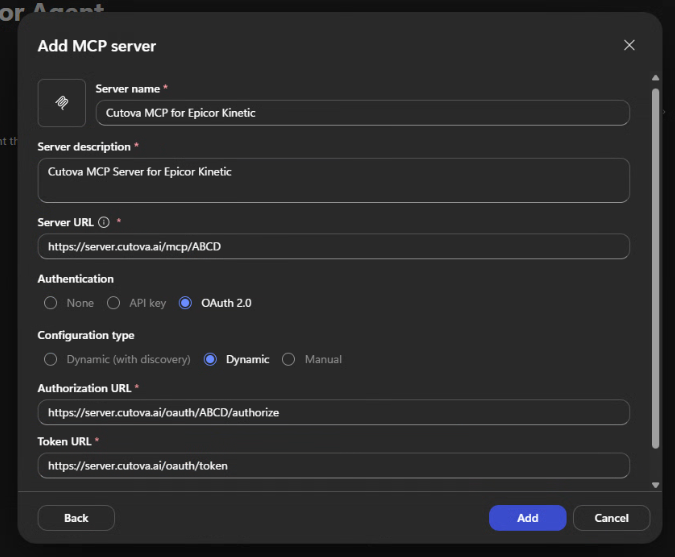This screenshot has width=675, height=557.
Task: Choose Dynamic (with discovery) configuration type
Action: click(50, 359)
